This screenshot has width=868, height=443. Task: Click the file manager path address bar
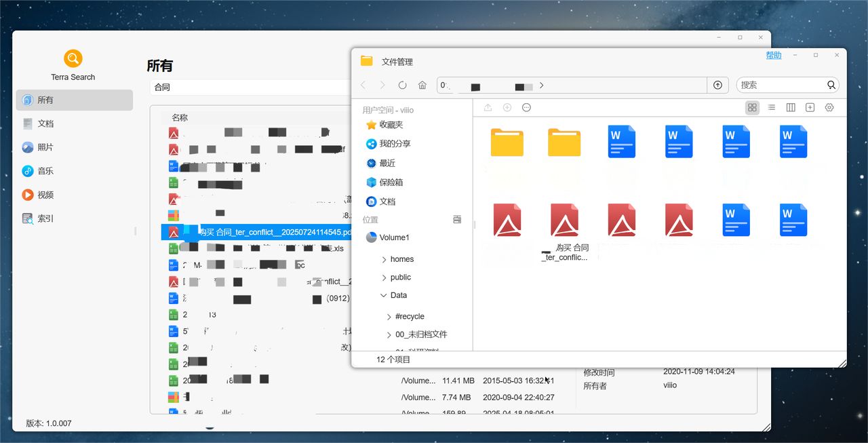(572, 85)
